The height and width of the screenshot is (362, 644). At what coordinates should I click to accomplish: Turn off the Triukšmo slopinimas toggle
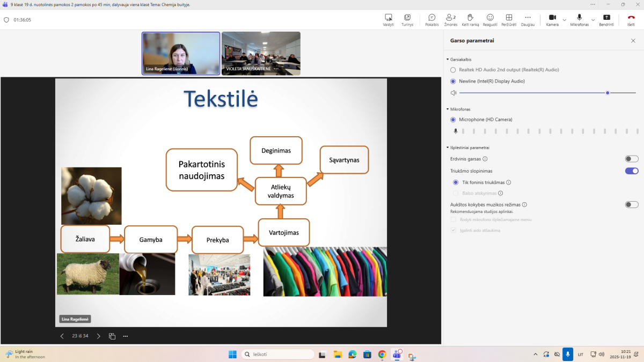pyautogui.click(x=632, y=171)
